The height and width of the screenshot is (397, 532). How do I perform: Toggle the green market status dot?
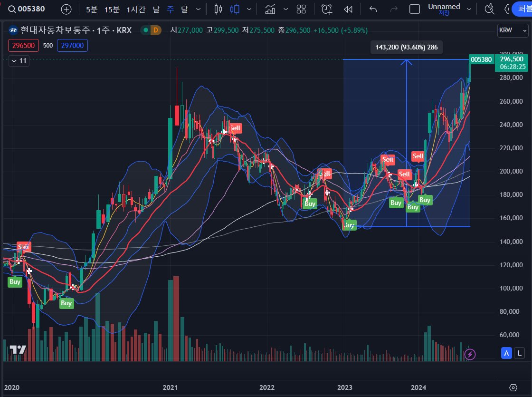pyautogui.click(x=145, y=30)
